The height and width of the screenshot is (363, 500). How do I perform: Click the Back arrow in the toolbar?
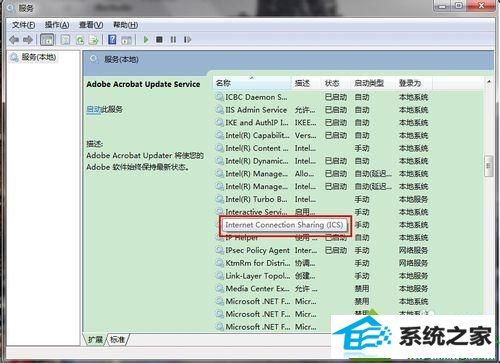(14, 40)
